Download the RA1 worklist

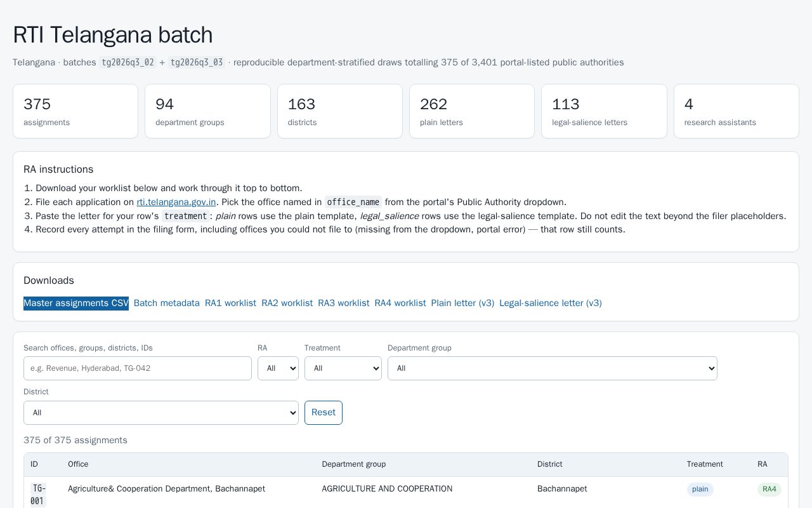point(230,304)
